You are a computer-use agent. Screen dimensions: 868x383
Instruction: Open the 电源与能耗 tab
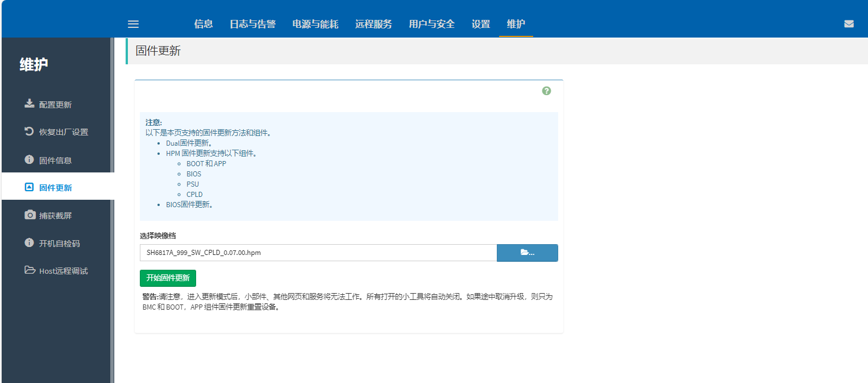[315, 24]
